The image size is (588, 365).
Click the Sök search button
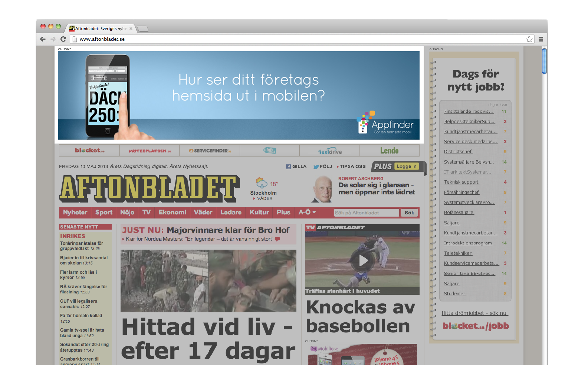[x=409, y=213]
